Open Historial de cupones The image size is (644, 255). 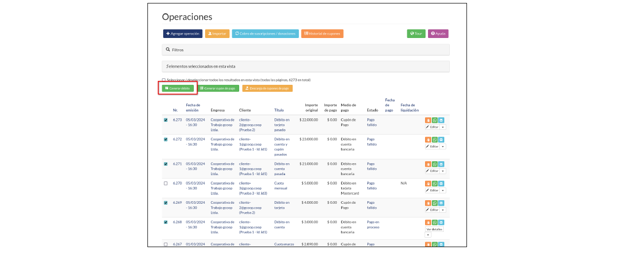[x=322, y=34]
